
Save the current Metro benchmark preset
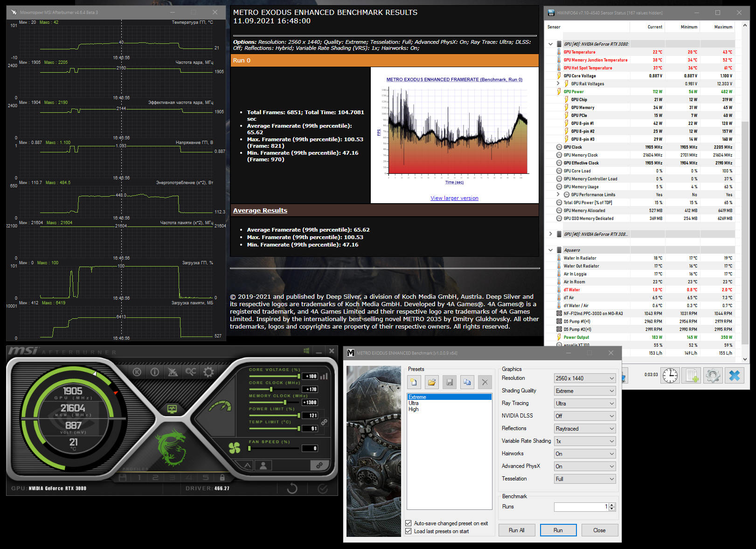click(x=450, y=382)
